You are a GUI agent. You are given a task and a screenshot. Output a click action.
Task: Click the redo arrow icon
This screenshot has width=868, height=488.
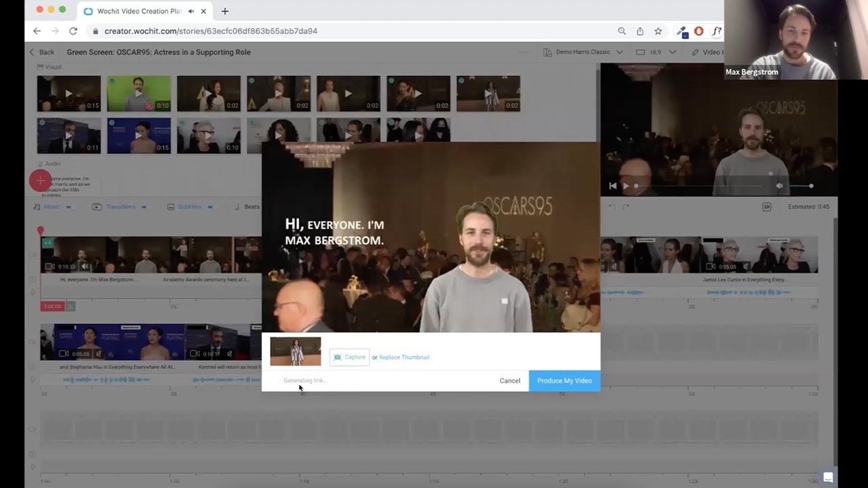[x=626, y=207]
